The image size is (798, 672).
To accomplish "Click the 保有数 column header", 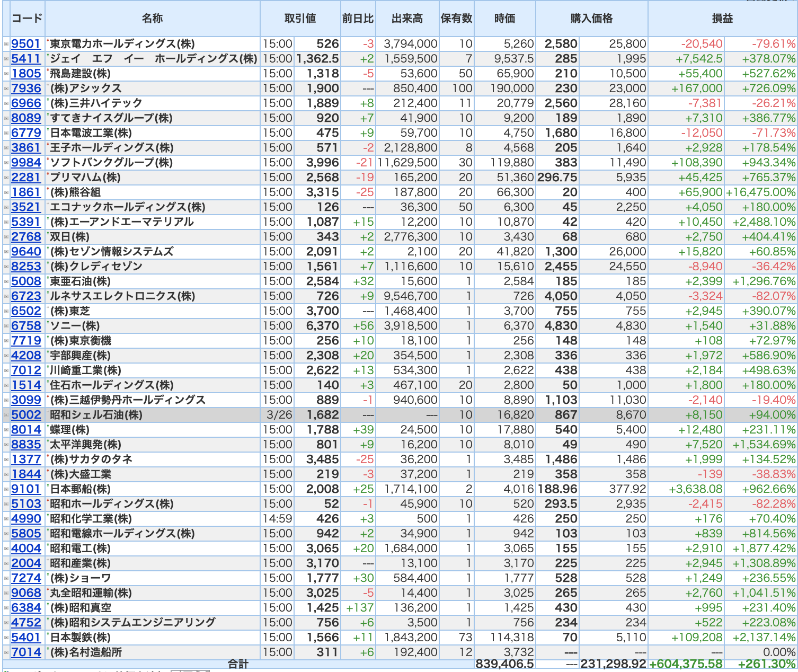I will pyautogui.click(x=457, y=19).
